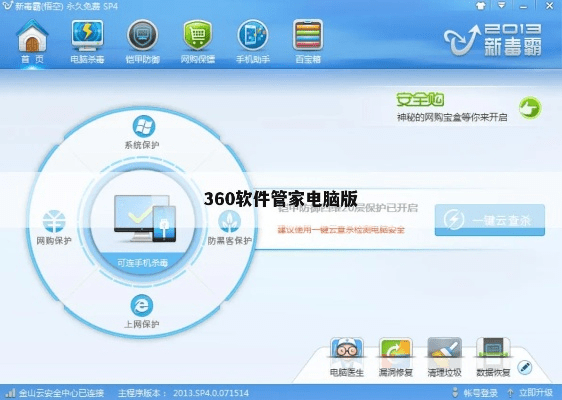Open the 铠甲防御 armor defense tab
The width and height of the screenshot is (562, 400).
tap(142, 42)
